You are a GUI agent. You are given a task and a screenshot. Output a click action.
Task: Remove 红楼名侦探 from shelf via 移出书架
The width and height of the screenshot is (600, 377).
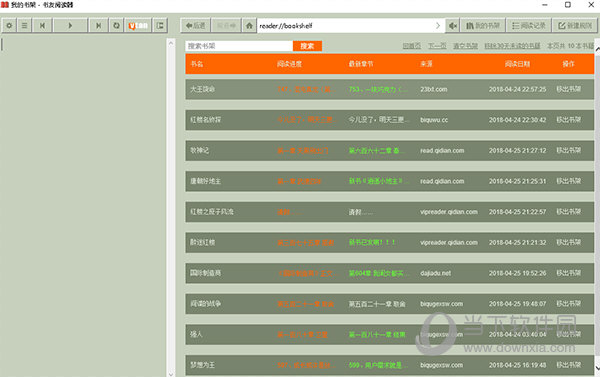[569, 120]
